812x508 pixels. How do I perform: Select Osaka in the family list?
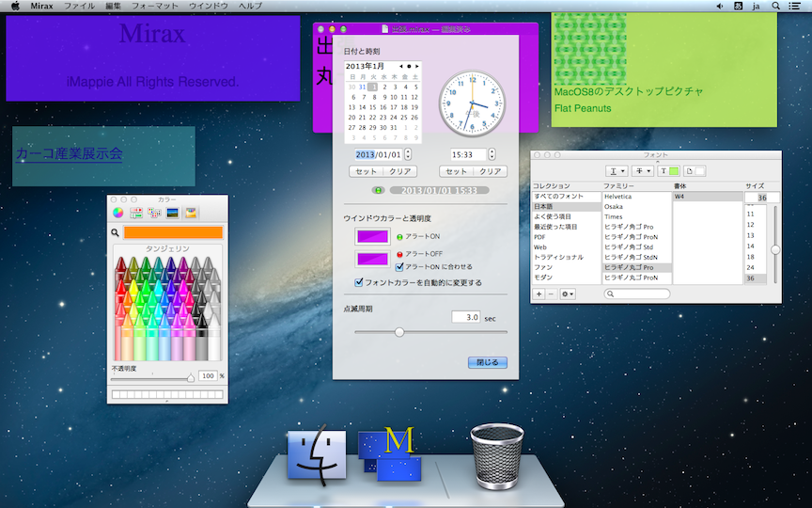point(636,206)
